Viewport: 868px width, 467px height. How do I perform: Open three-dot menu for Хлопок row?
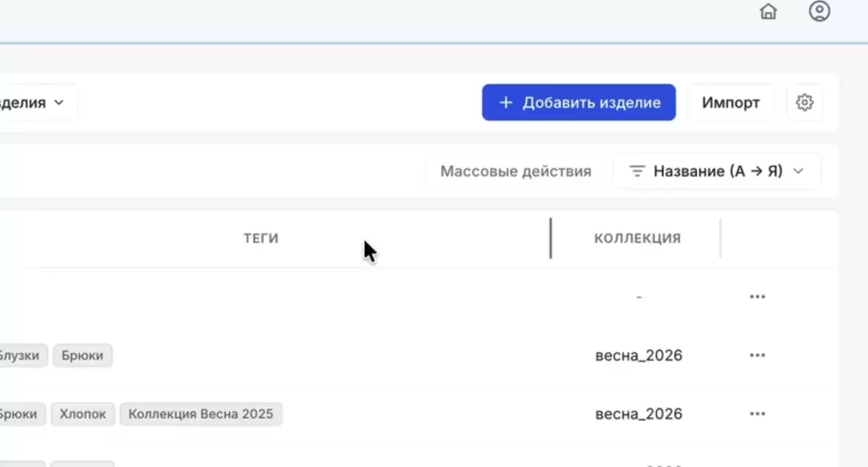[x=757, y=413]
